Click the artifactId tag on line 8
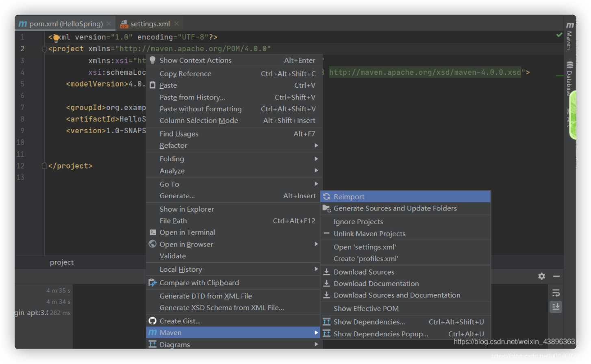Image resolution: width=591 pixels, height=364 pixels. (93, 119)
